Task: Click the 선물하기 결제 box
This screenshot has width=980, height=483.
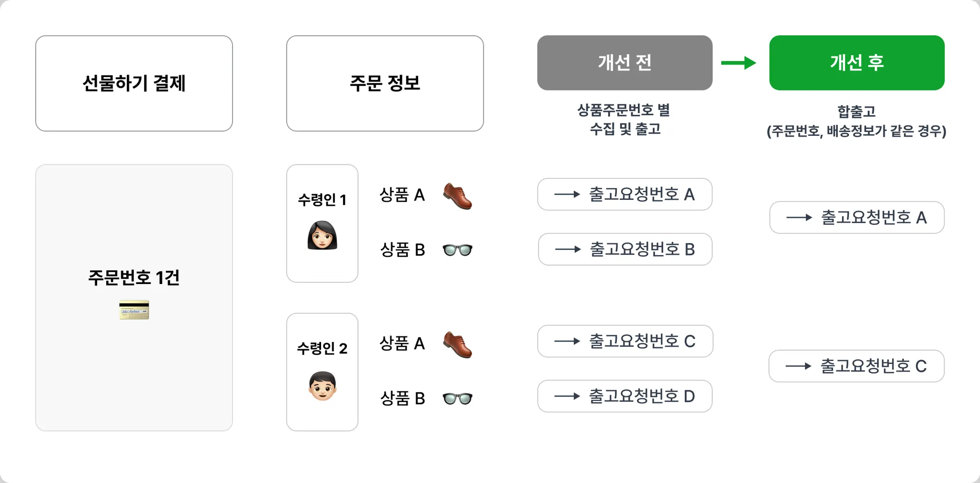Action: pyautogui.click(x=134, y=83)
